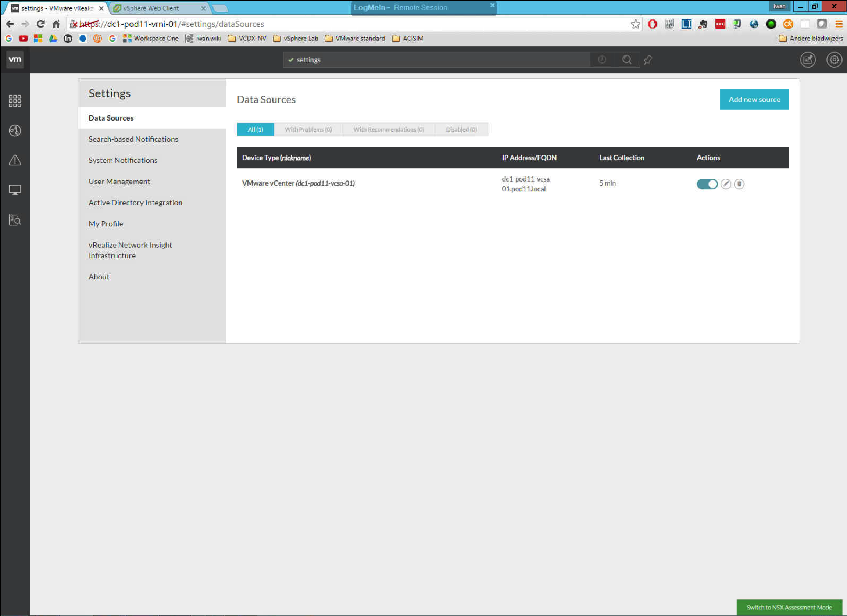The image size is (847, 616).
Task: Show the With Recommendations (0) tab
Action: pyautogui.click(x=389, y=129)
